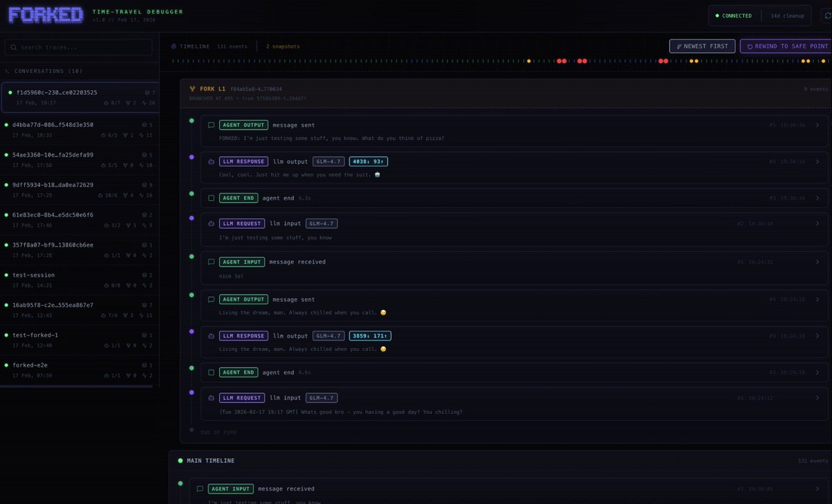Image resolution: width=832 pixels, height=504 pixels.
Task: Select conversation 357f8a07-bf9…13860cb6ee
Action: click(x=80, y=250)
